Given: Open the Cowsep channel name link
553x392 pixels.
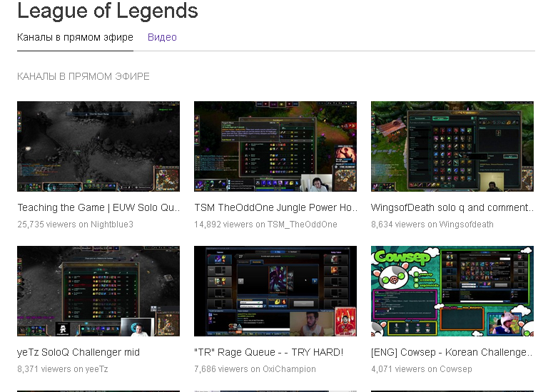Looking at the screenshot, I should 456,369.
